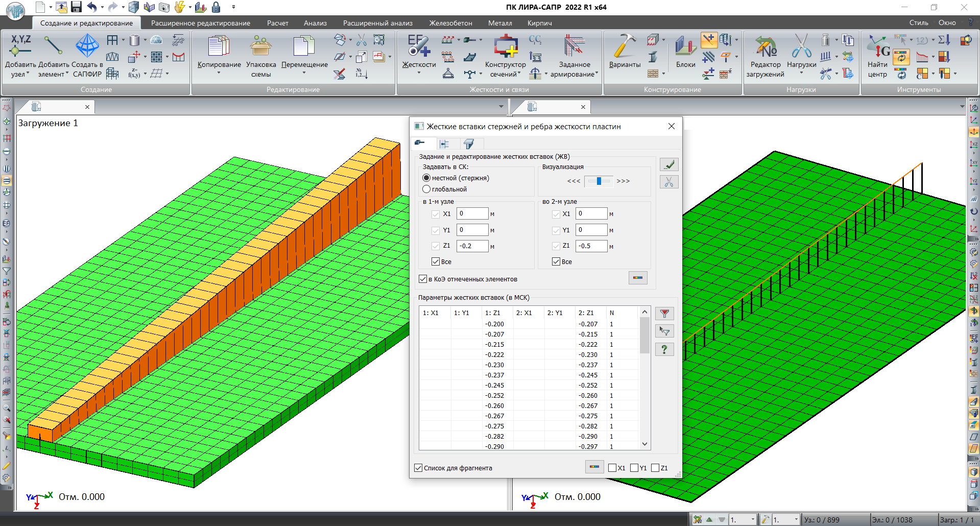The height and width of the screenshot is (526, 980).
Task: Open the Variants hammer tool
Action: click(625, 46)
